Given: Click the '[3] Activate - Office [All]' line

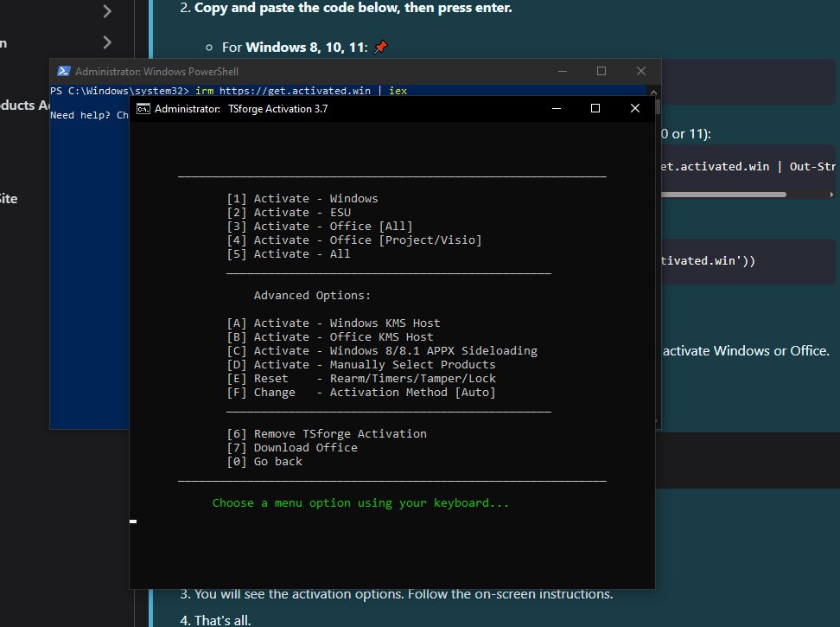Looking at the screenshot, I should [x=320, y=227].
